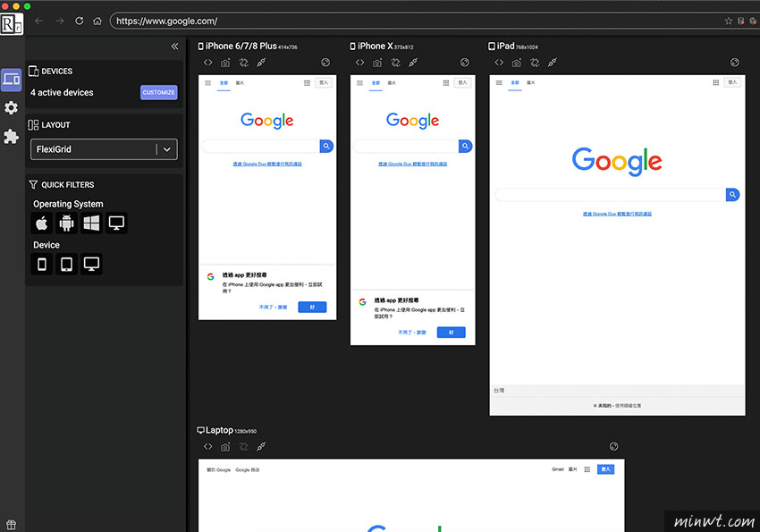Open settings via the gear icon
The width and height of the screenshot is (760, 532).
(x=11, y=107)
